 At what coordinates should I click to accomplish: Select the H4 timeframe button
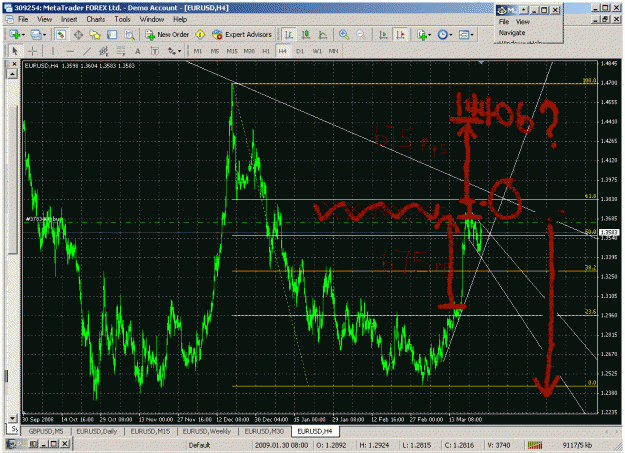pos(283,51)
